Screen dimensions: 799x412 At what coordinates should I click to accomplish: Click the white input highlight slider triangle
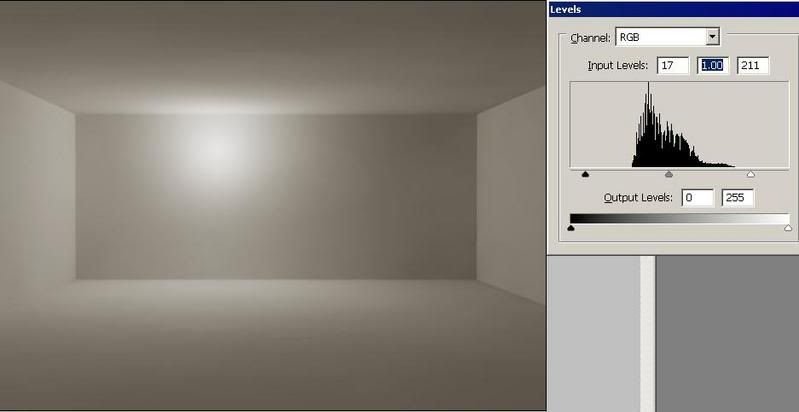pos(751,174)
